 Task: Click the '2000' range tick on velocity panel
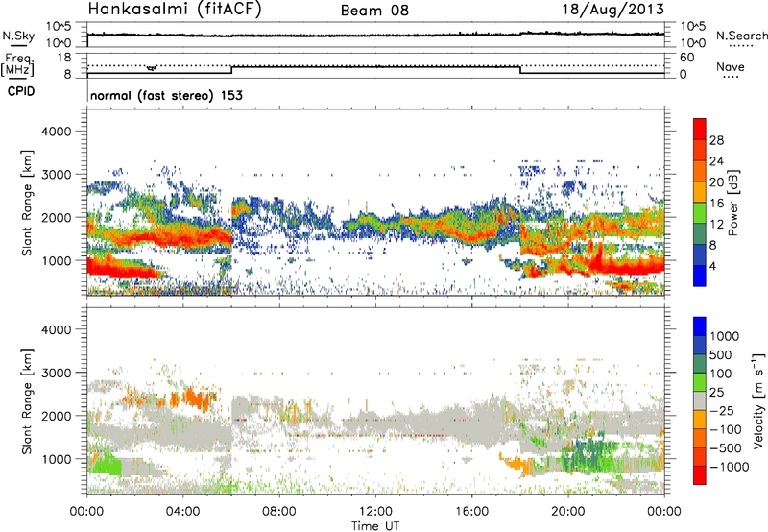(x=57, y=416)
